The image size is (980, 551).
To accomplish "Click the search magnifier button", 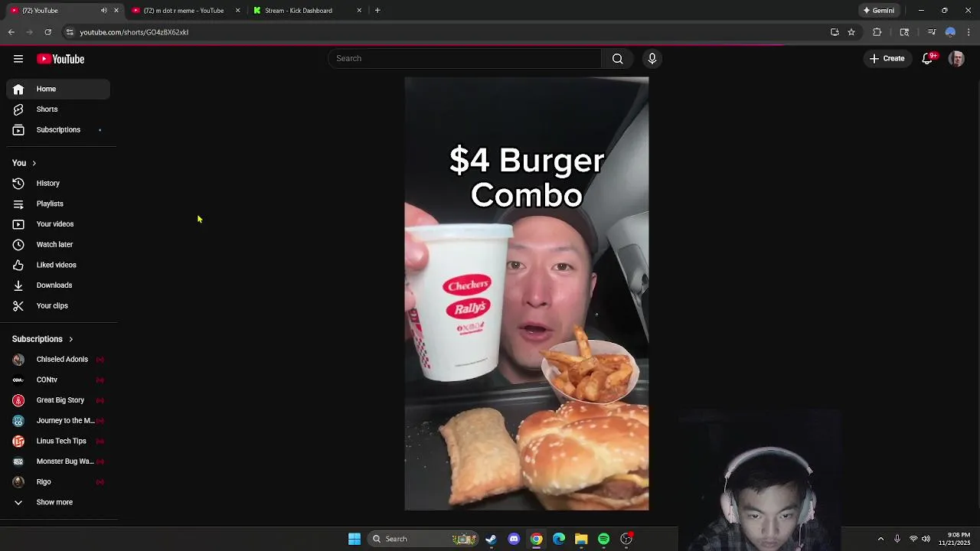I will click(x=617, y=58).
